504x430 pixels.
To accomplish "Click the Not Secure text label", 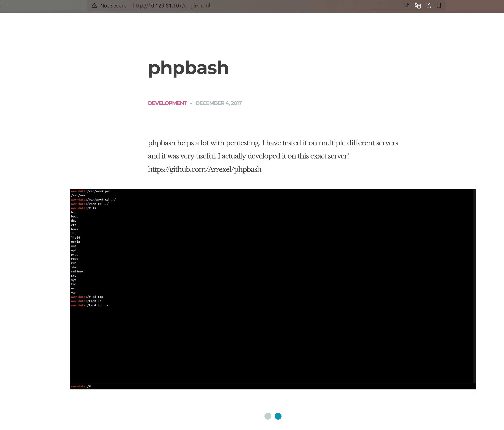I will click(x=113, y=6).
